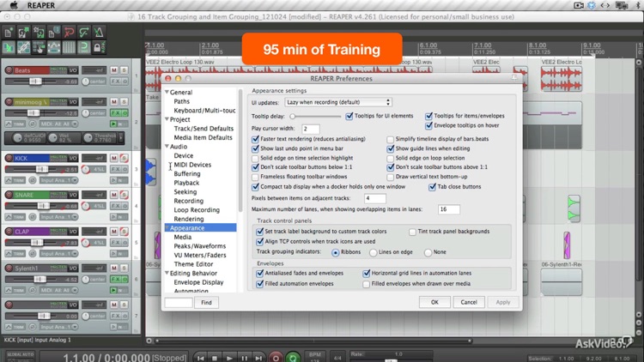Click the Undo toolbar icon
This screenshot has height=362, width=644.
coord(69,32)
